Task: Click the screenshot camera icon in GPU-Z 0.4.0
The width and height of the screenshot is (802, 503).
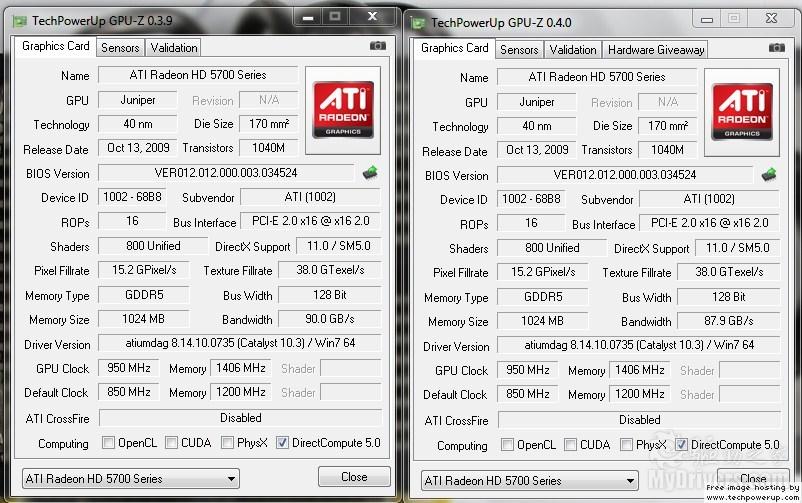Action: (776, 48)
